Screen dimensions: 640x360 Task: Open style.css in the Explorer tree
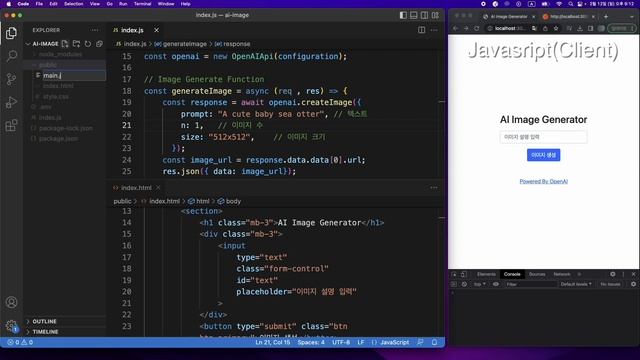pyautogui.click(x=56, y=96)
